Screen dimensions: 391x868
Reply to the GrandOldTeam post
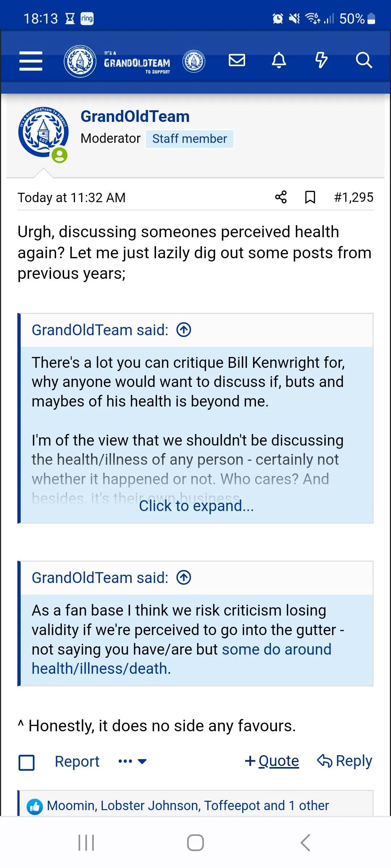pos(345,761)
